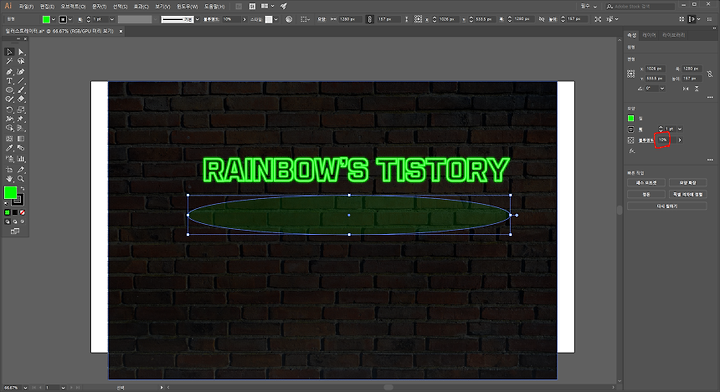Expand opacity slider arrow in control bar
This screenshot has width=720, height=392.
pyautogui.click(x=244, y=19)
